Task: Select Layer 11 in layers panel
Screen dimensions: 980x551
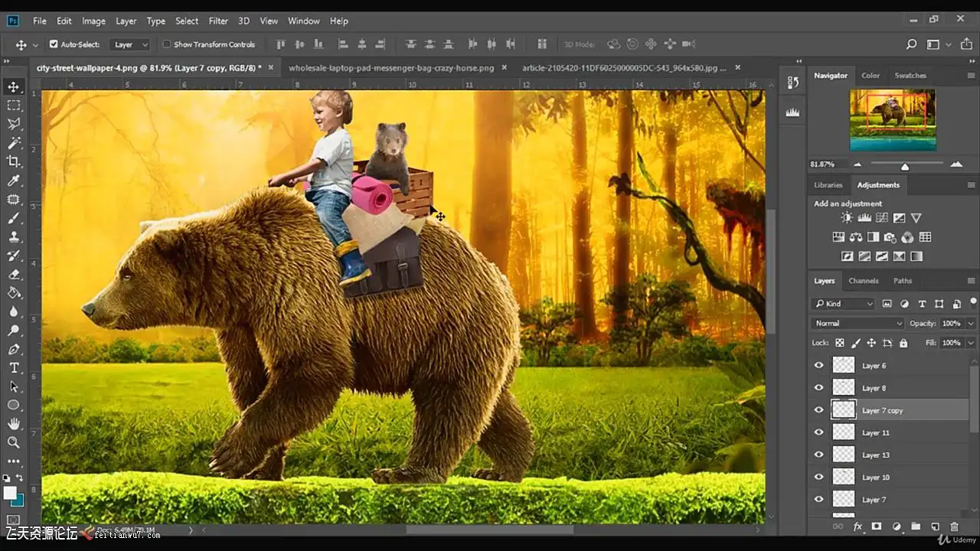Action: [876, 433]
